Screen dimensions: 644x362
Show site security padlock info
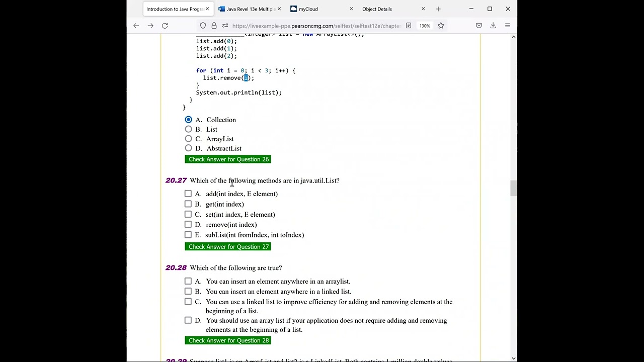(x=214, y=26)
